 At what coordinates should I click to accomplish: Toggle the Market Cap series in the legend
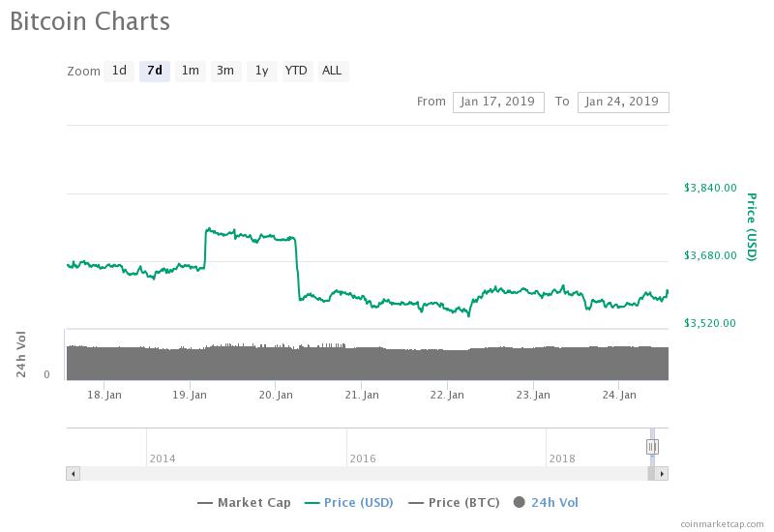(244, 502)
